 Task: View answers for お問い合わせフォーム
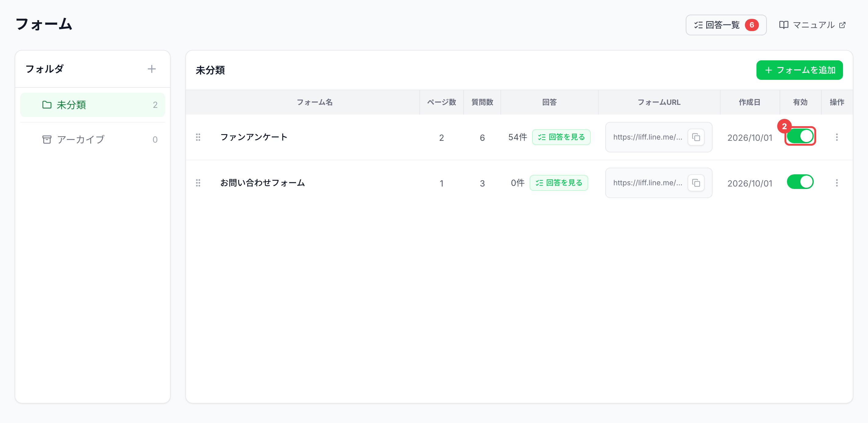point(559,183)
